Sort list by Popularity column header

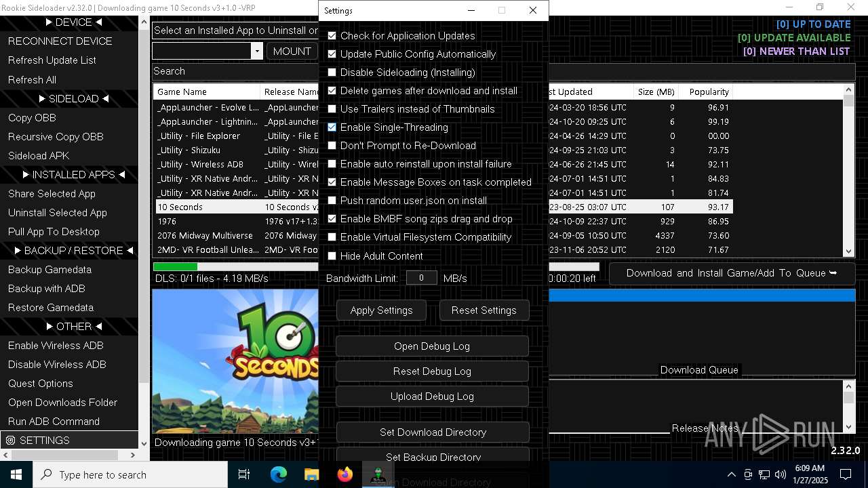(705, 91)
